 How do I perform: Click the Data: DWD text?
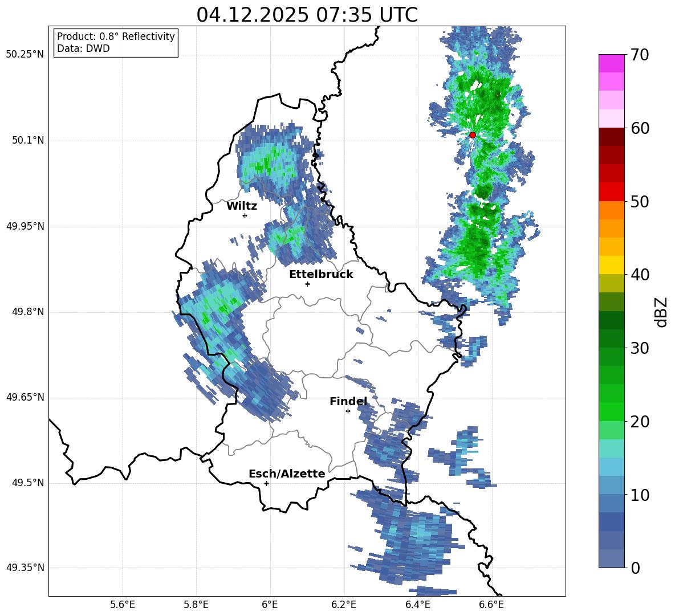(x=83, y=48)
